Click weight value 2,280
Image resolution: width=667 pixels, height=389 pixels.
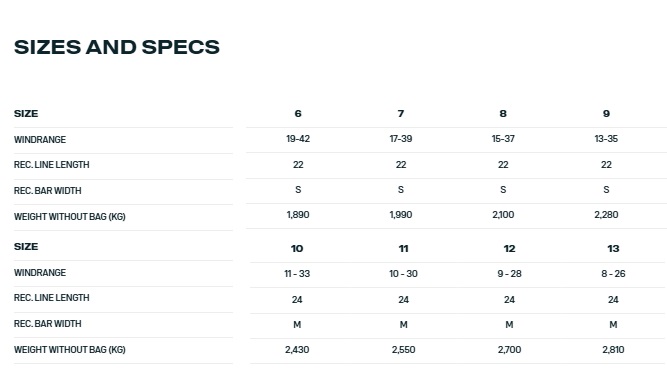[x=606, y=215]
